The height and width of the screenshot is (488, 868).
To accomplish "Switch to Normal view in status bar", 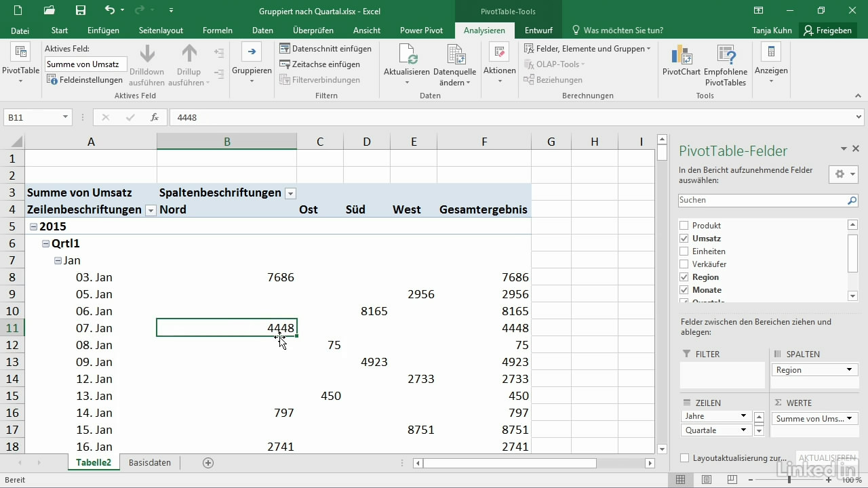I will pyautogui.click(x=681, y=480).
